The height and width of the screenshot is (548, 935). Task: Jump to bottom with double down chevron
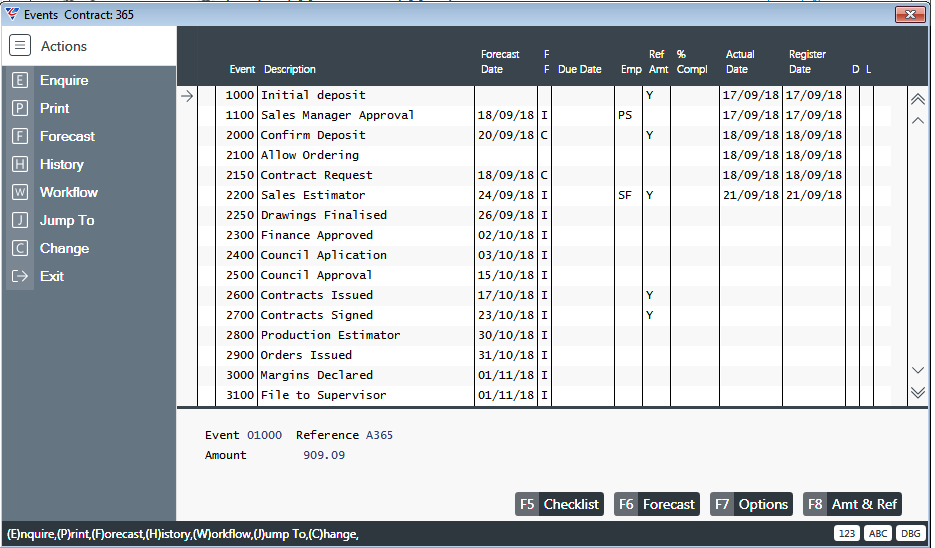click(918, 392)
